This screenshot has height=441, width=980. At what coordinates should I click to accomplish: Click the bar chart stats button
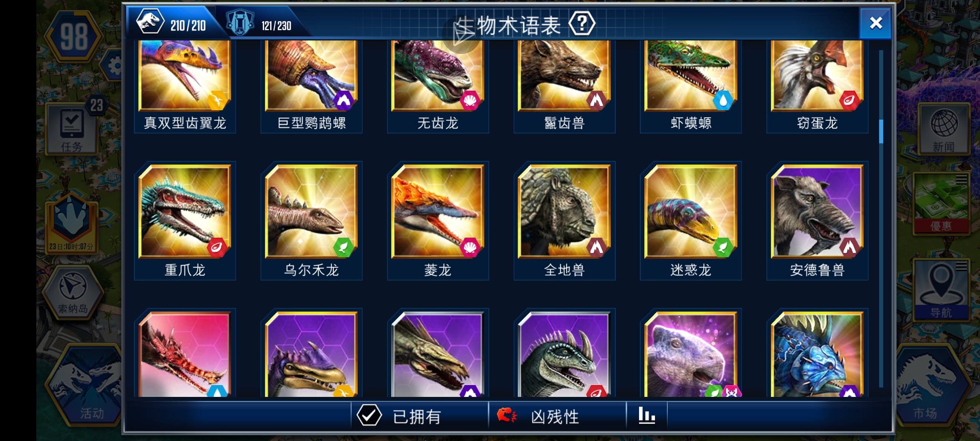coord(647,416)
